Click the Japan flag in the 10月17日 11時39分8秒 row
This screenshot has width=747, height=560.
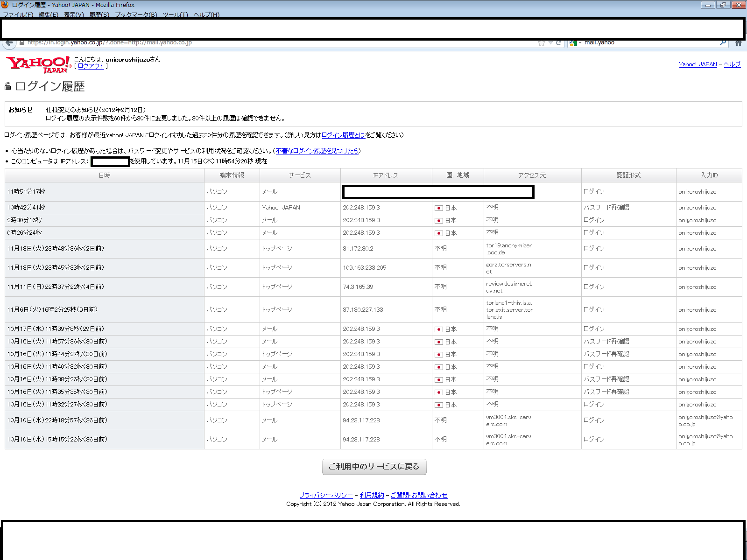click(439, 329)
